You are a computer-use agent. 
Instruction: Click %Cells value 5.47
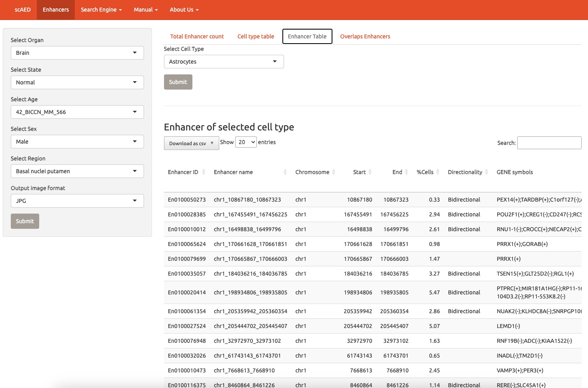click(x=434, y=292)
